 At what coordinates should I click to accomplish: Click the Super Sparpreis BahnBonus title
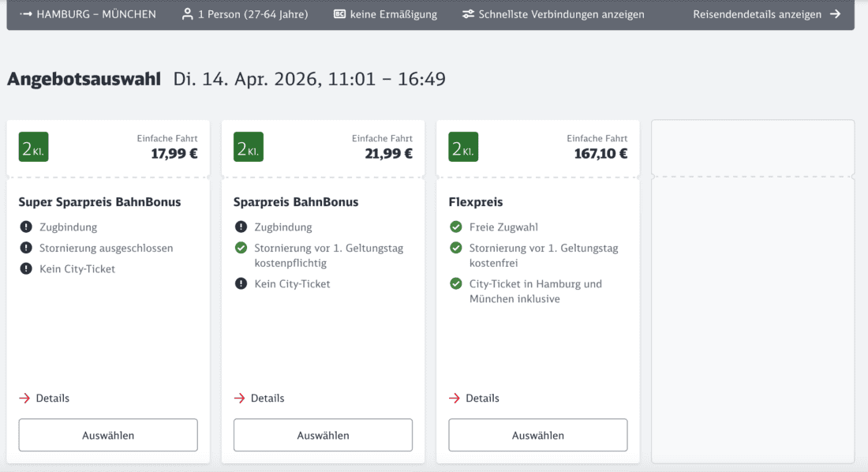point(99,201)
